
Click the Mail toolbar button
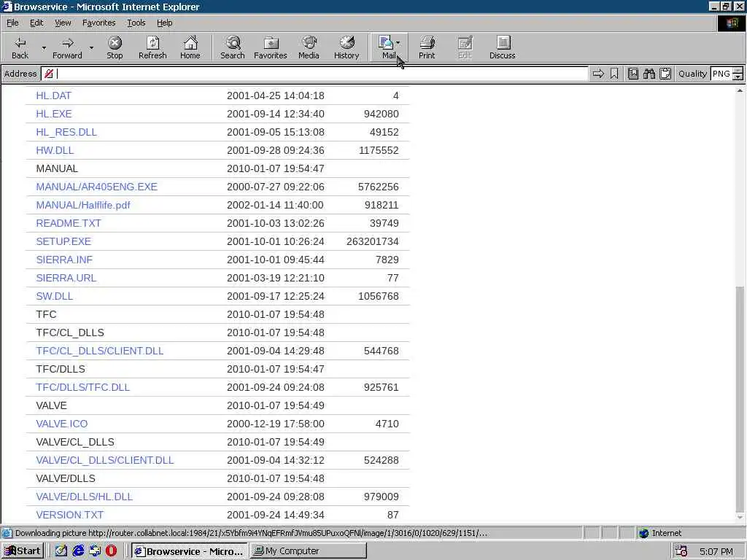tap(388, 47)
